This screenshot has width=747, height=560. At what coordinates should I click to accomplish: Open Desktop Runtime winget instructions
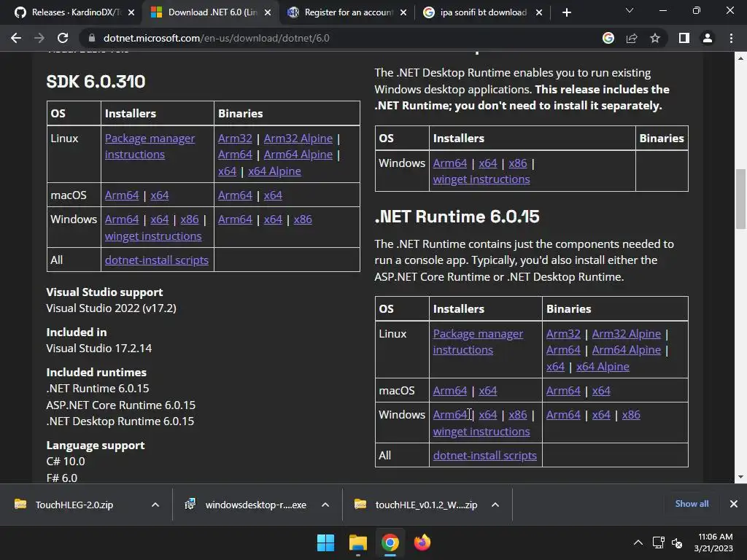click(481, 179)
